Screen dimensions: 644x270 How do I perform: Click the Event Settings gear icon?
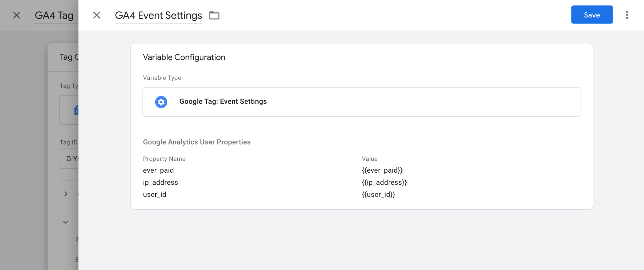(x=161, y=102)
